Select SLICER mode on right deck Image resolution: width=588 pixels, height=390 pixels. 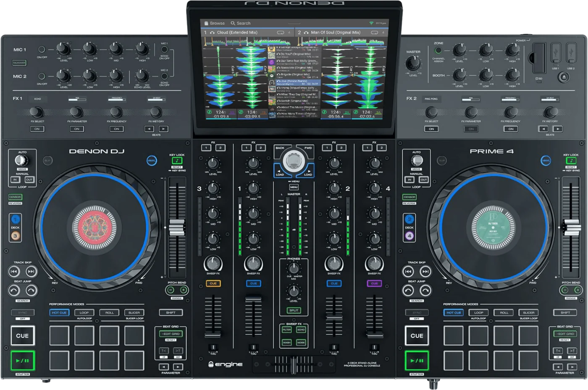(529, 312)
